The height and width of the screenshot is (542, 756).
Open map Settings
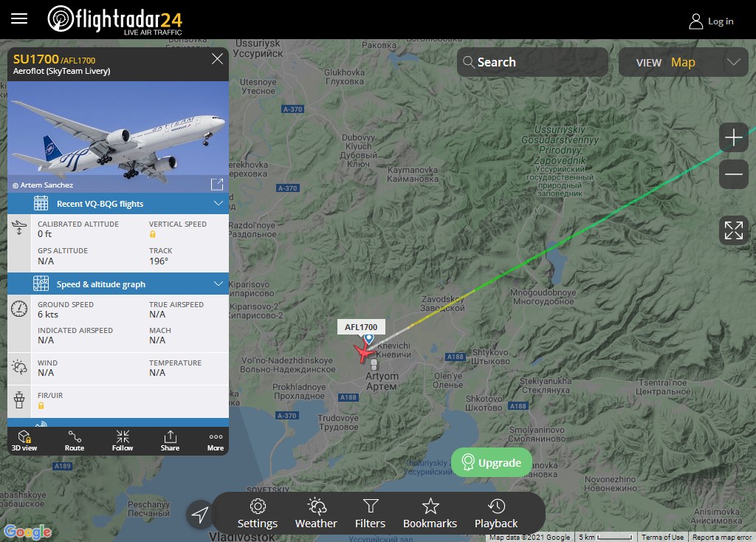click(x=258, y=513)
